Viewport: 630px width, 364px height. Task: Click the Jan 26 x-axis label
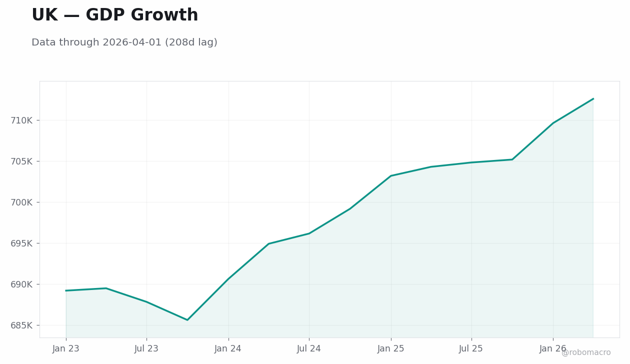pos(553,349)
